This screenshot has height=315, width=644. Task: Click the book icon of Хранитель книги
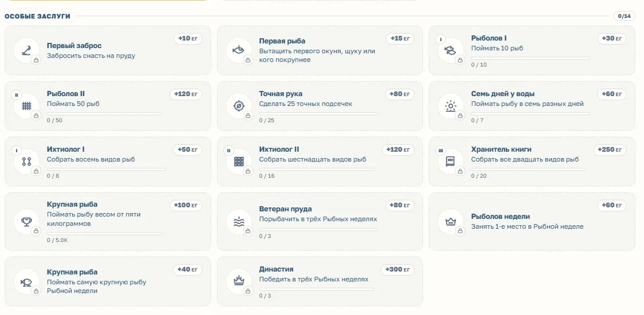coord(450,162)
